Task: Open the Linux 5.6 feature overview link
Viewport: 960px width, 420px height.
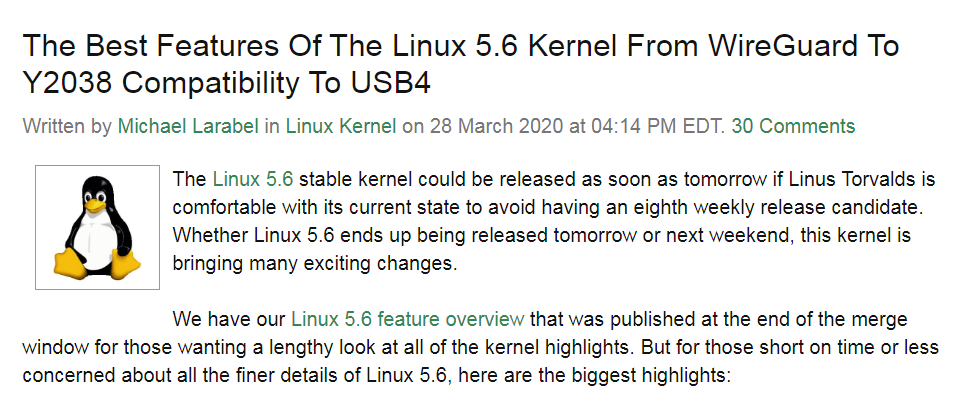Action: 408,320
